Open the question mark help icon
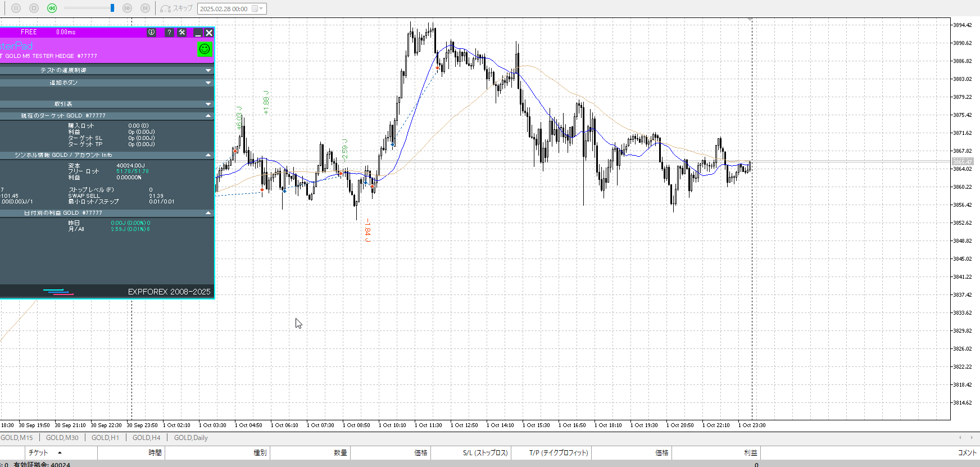The width and height of the screenshot is (980, 467). click(169, 33)
